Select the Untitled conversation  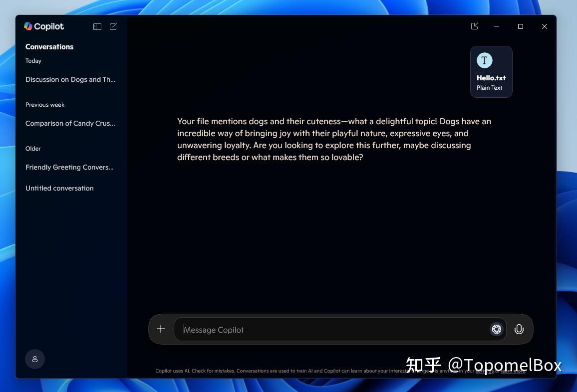point(59,188)
